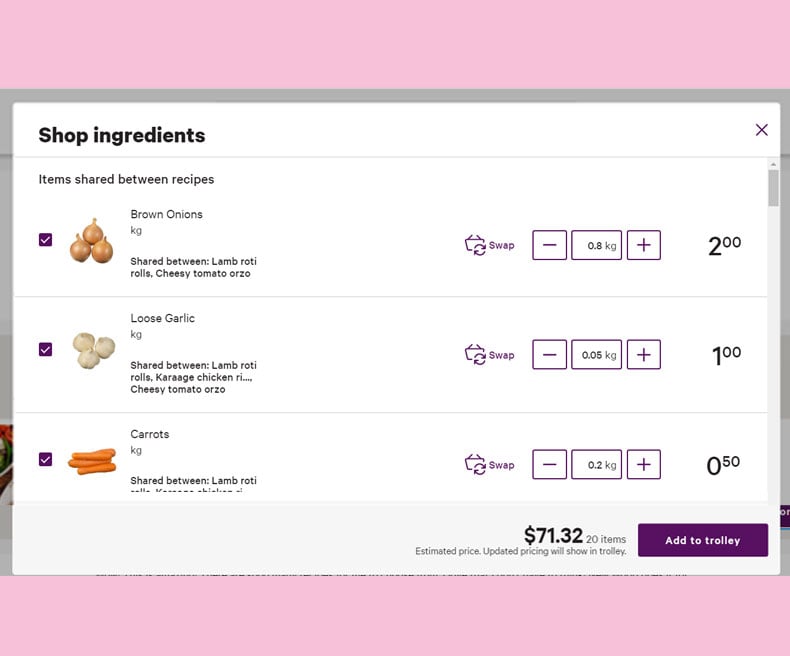The image size is (790, 656).
Task: Click the Brown Onions quantity field
Action: click(596, 245)
